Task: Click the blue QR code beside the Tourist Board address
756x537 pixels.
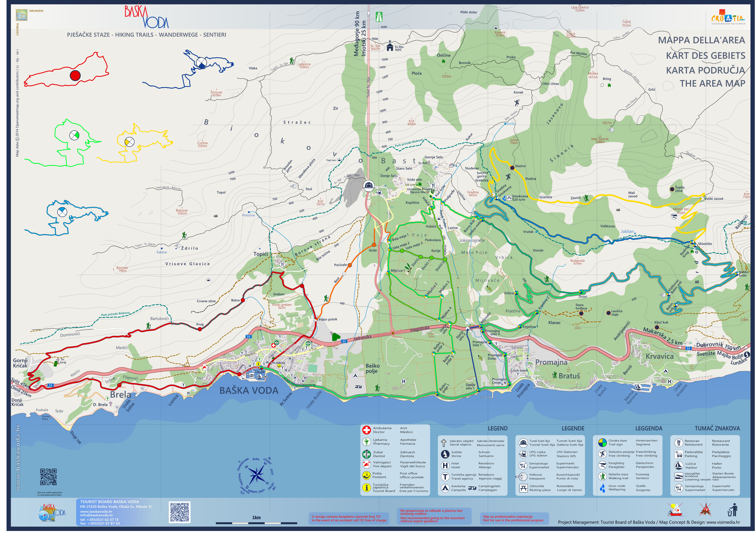Action: tap(180, 512)
